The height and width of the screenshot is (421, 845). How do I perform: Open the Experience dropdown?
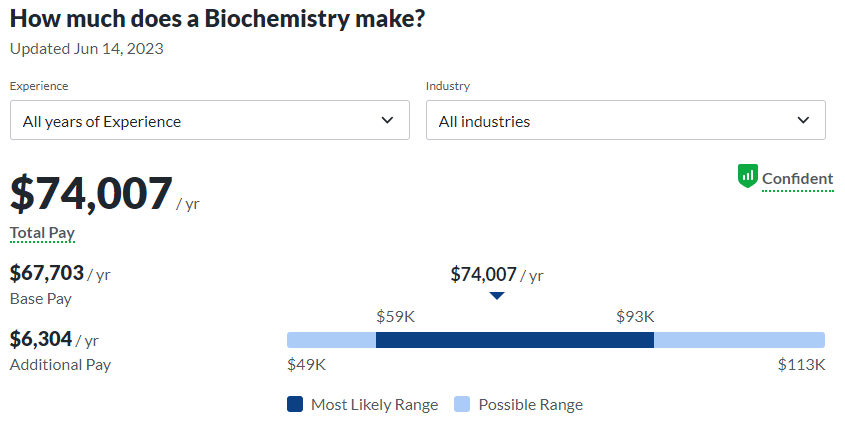(209, 121)
